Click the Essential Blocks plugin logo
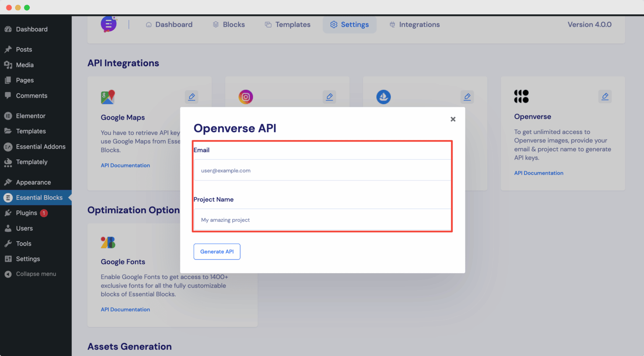Image resolution: width=644 pixels, height=356 pixels. [x=109, y=24]
